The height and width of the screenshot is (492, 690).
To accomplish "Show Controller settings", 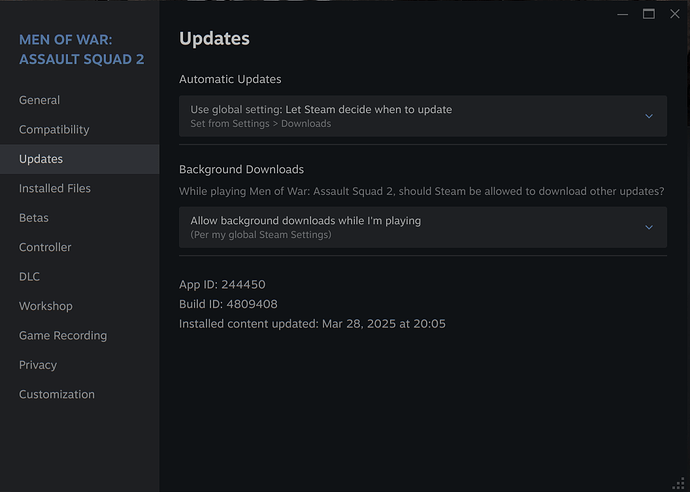I will [45, 247].
